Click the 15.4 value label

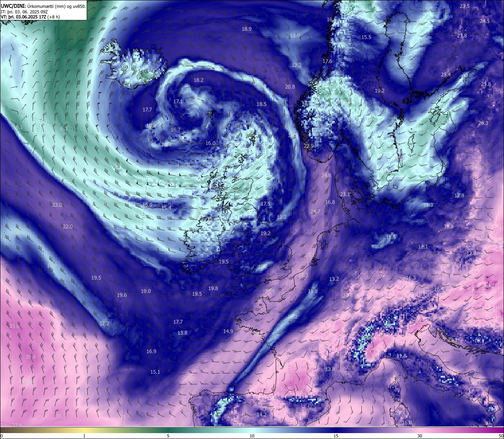(x=166, y=207)
